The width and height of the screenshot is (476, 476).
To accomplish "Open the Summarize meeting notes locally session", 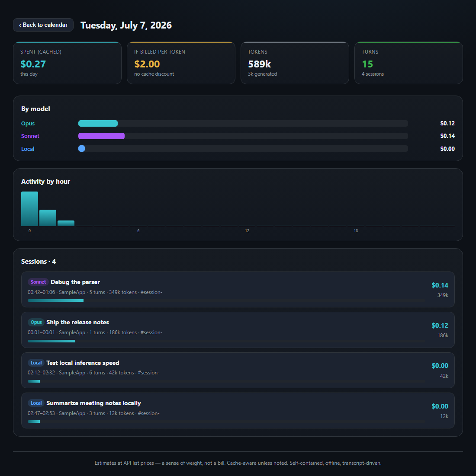I will [x=238, y=410].
